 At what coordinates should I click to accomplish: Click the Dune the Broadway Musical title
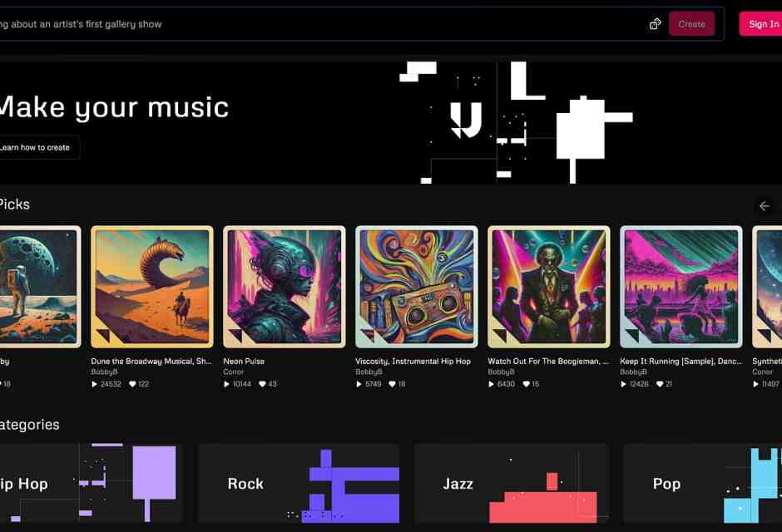(151, 361)
